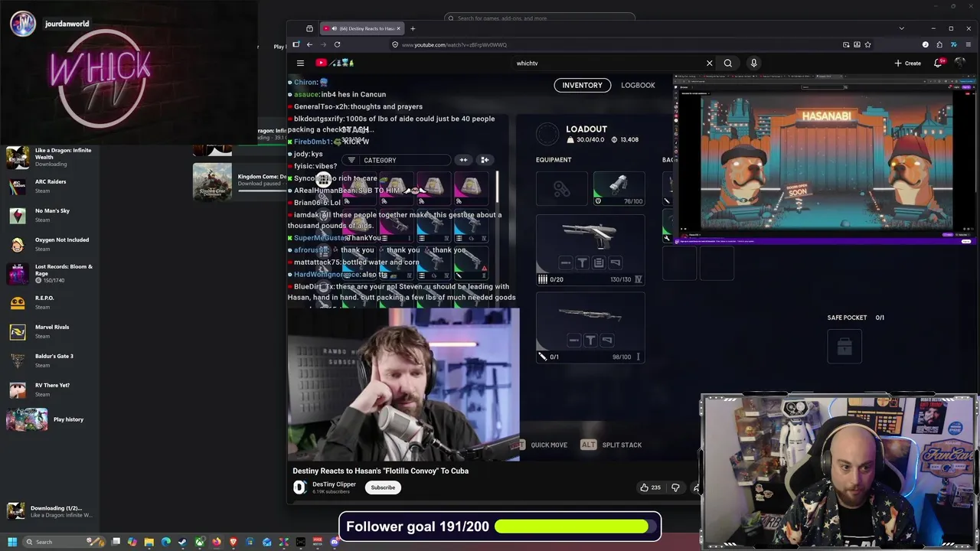Click the Kingdom Come Deliverance paused download
This screenshot has width=980, height=551.
click(239, 181)
